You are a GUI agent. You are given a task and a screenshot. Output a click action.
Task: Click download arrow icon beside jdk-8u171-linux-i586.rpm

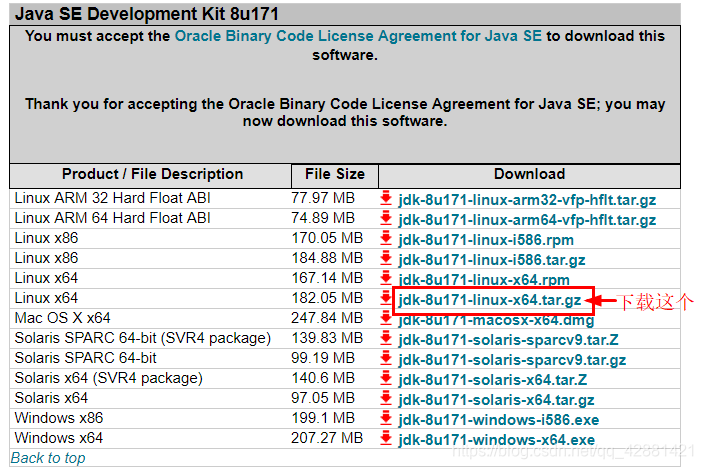click(x=386, y=238)
